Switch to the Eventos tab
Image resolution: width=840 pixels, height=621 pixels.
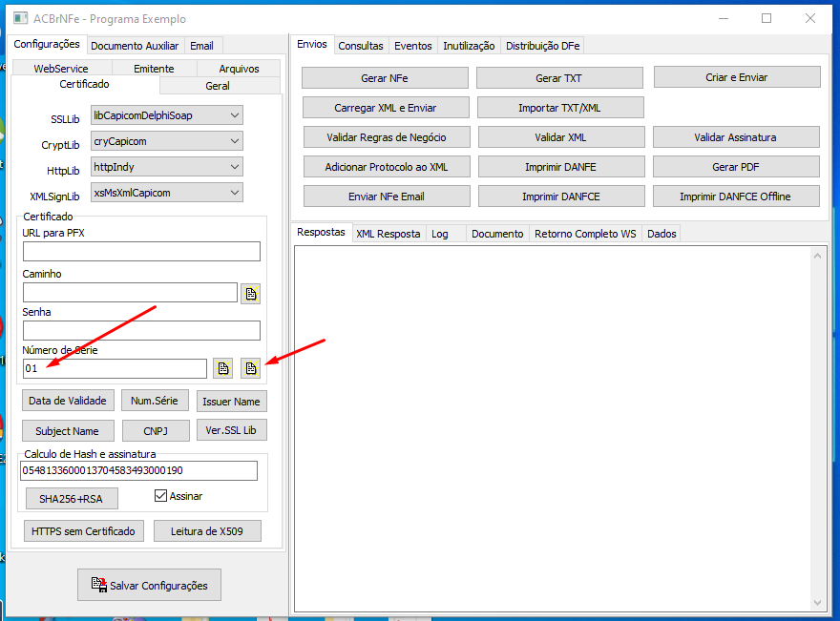[412, 46]
